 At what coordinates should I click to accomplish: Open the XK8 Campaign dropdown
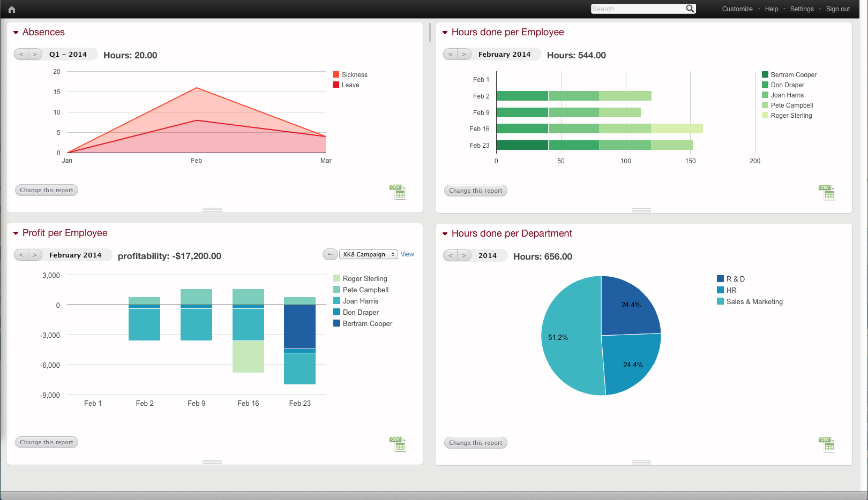tap(368, 254)
